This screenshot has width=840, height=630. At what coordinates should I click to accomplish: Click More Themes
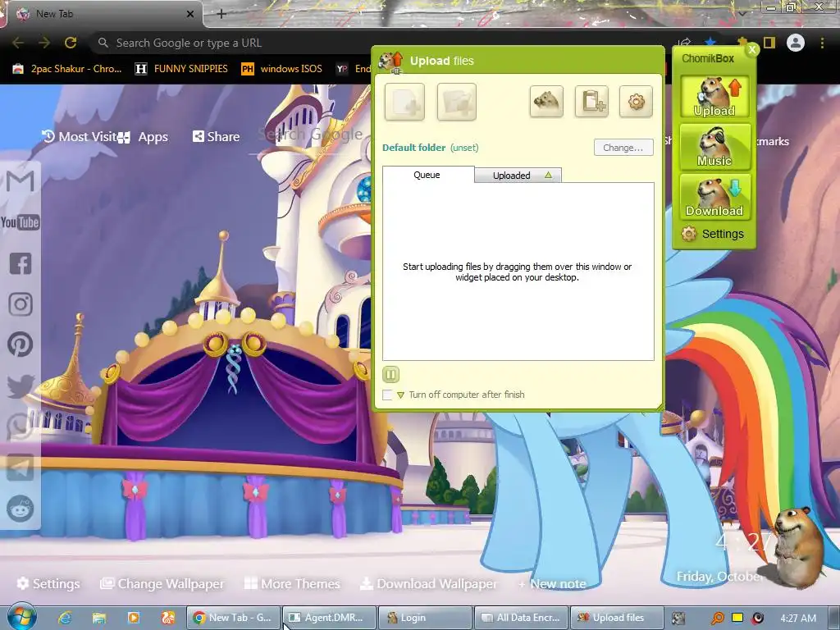pos(292,583)
